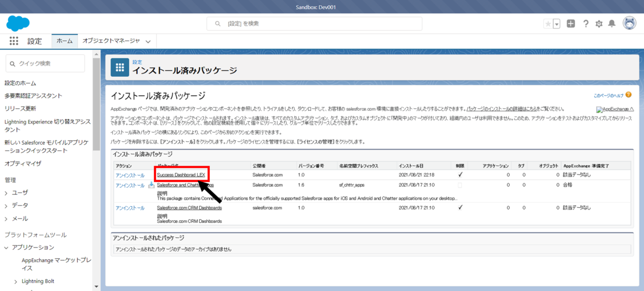Image resolution: width=644 pixels, height=291 pixels.
Task: Focus the クイック検索 quick find box
Action: point(45,63)
